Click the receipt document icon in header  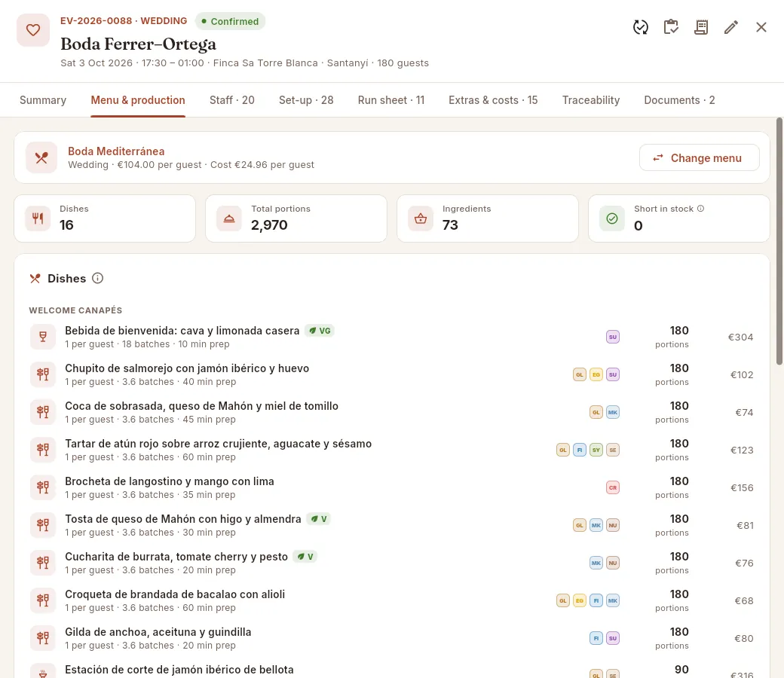click(x=701, y=27)
